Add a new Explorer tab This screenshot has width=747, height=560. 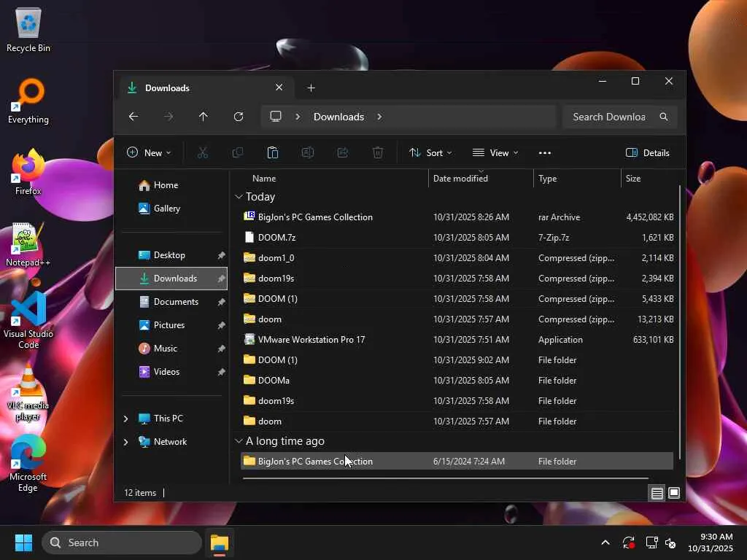tap(311, 88)
